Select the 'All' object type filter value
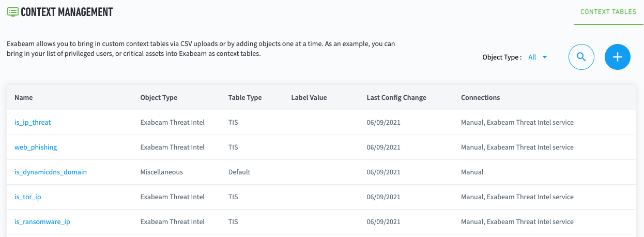This screenshot has width=644, height=237. [x=532, y=57]
